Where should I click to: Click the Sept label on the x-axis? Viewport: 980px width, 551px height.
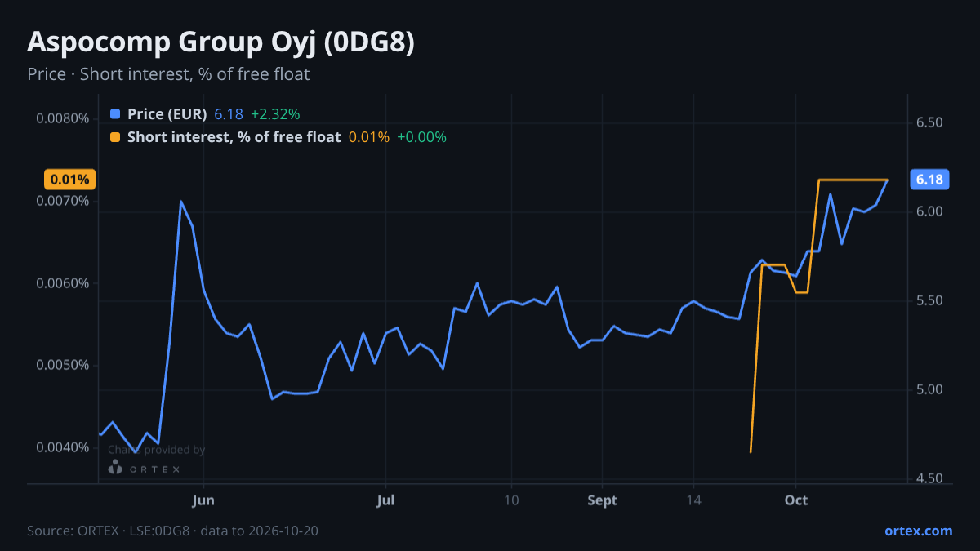(602, 500)
